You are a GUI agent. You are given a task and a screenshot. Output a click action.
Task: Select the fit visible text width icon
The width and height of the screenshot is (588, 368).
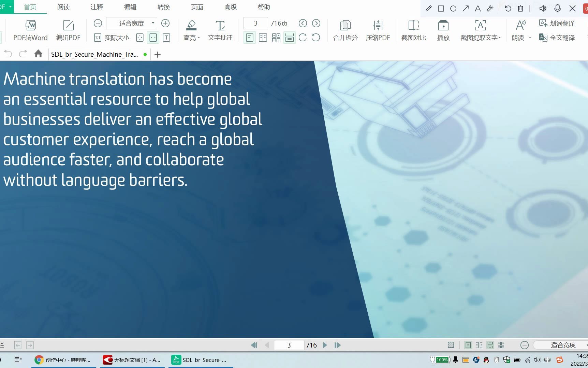pos(166,38)
